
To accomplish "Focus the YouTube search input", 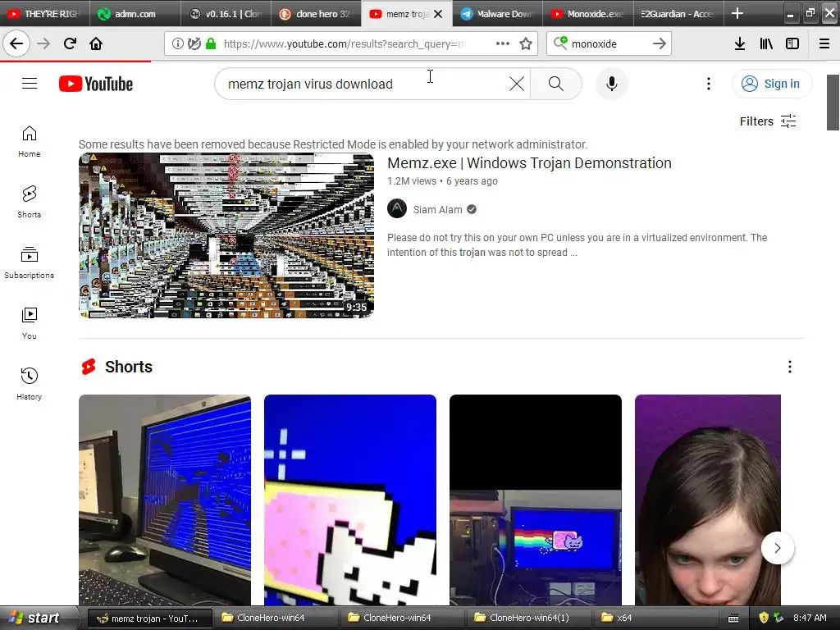I will tap(364, 84).
